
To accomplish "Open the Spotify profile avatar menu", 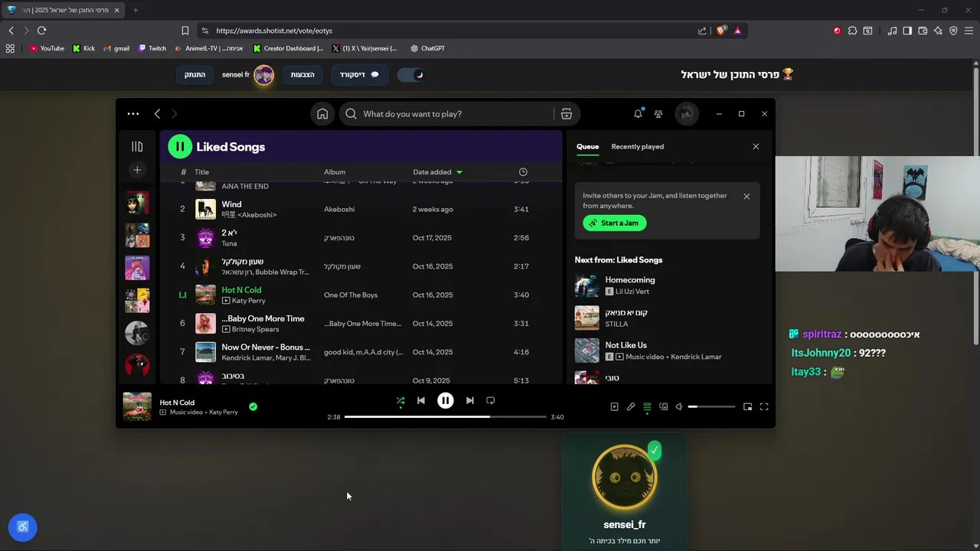I will 686,114.
